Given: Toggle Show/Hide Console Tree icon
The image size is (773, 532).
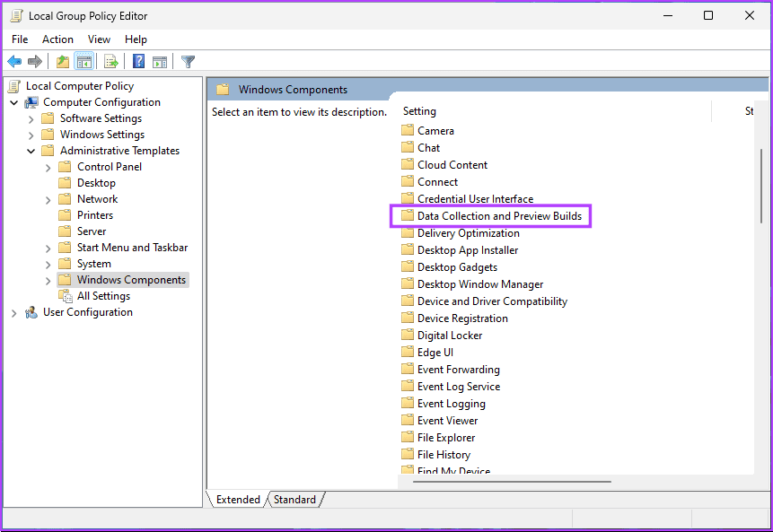Looking at the screenshot, I should pyautogui.click(x=83, y=62).
